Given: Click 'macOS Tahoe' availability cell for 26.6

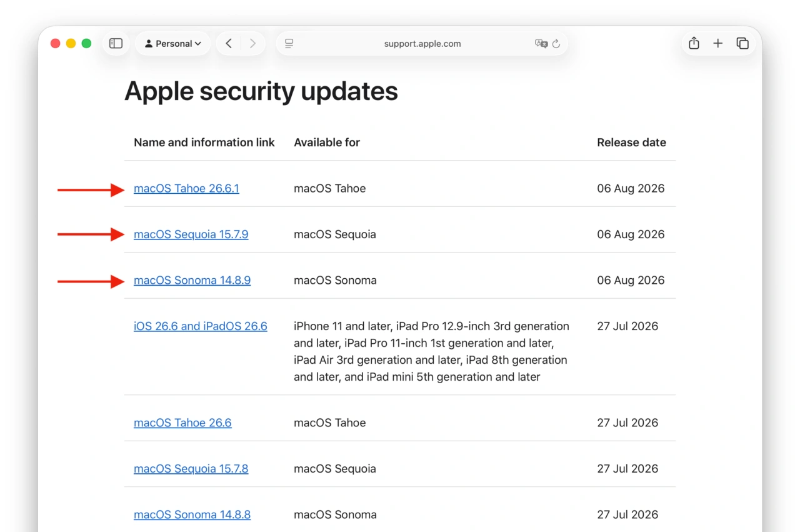Looking at the screenshot, I should coord(330,423).
